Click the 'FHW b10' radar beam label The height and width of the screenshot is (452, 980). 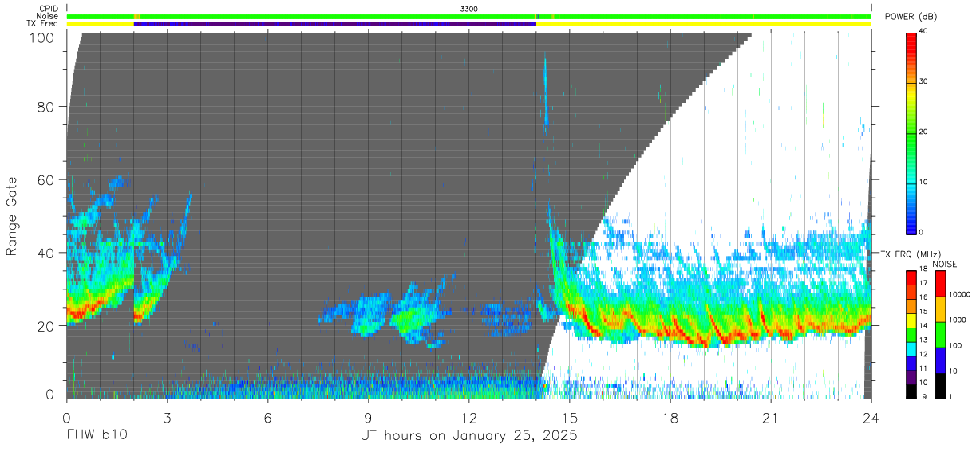pyautogui.click(x=97, y=436)
